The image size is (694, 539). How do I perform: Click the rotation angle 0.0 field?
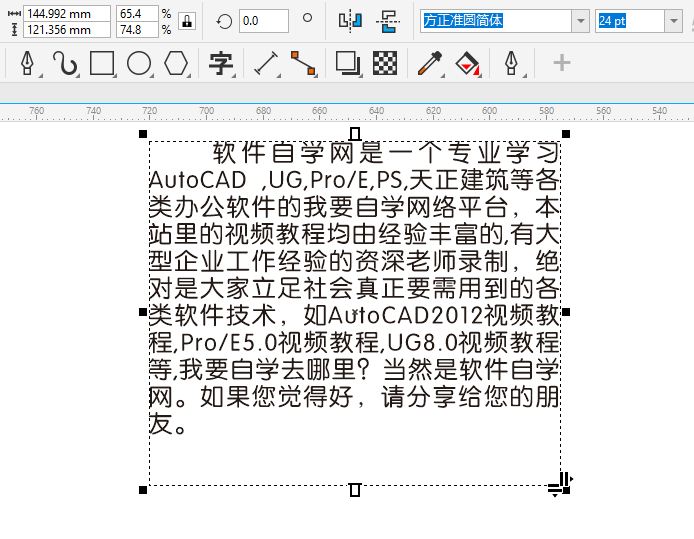264,21
